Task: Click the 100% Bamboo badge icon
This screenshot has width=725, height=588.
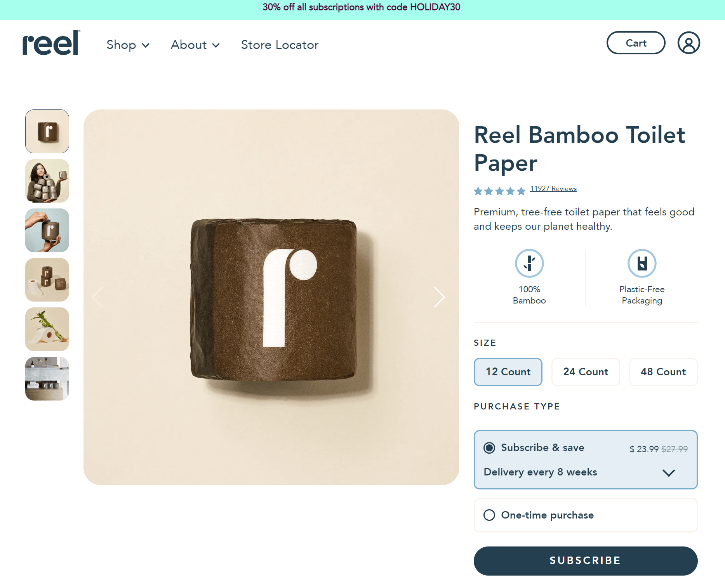Action: tap(529, 263)
